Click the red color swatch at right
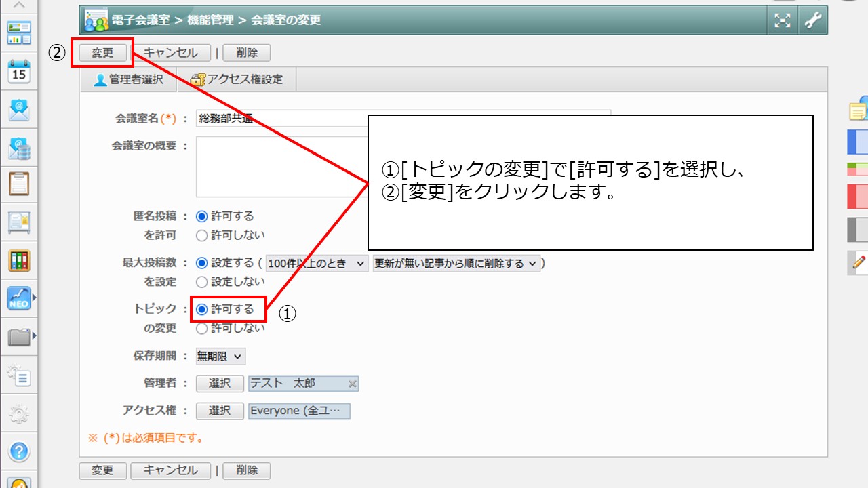 click(x=858, y=196)
